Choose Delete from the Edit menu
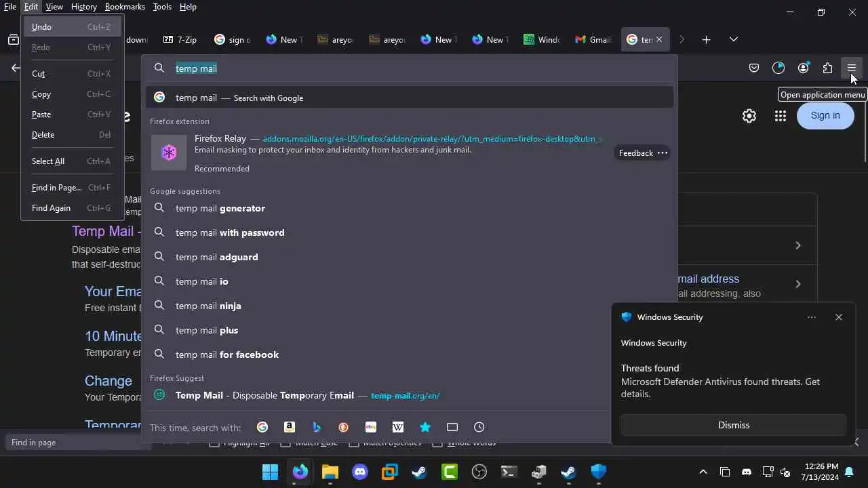Screen dimensions: 868x488 [72, 135]
